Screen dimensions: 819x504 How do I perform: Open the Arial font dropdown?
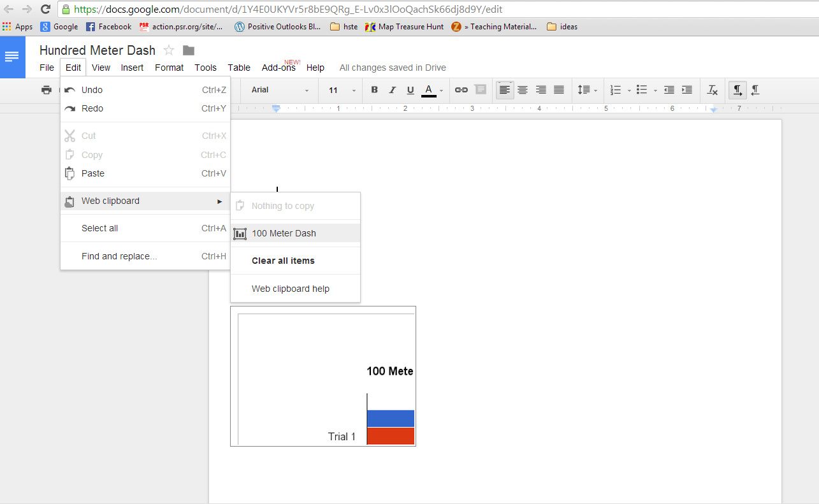(x=280, y=90)
